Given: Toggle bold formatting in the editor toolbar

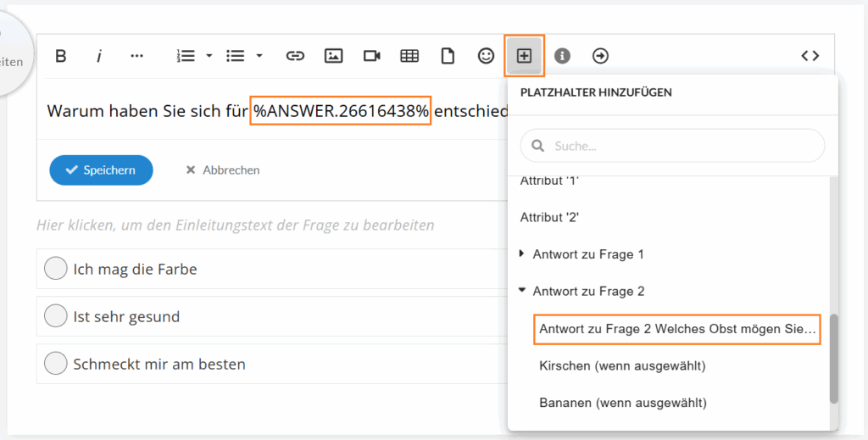Looking at the screenshot, I should point(61,56).
